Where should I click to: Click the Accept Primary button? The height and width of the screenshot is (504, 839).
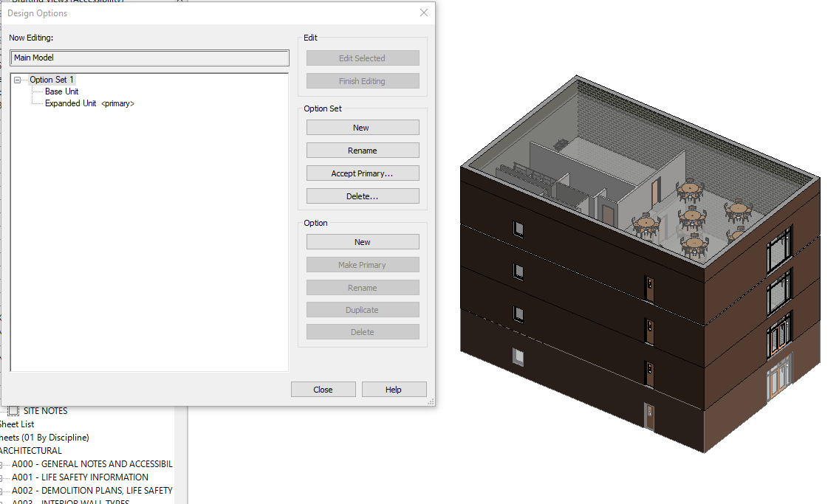click(x=362, y=173)
